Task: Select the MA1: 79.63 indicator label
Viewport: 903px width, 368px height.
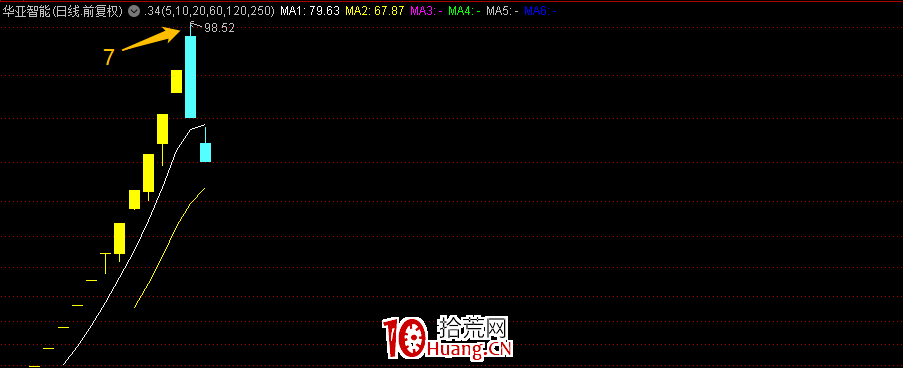Action: click(309, 11)
